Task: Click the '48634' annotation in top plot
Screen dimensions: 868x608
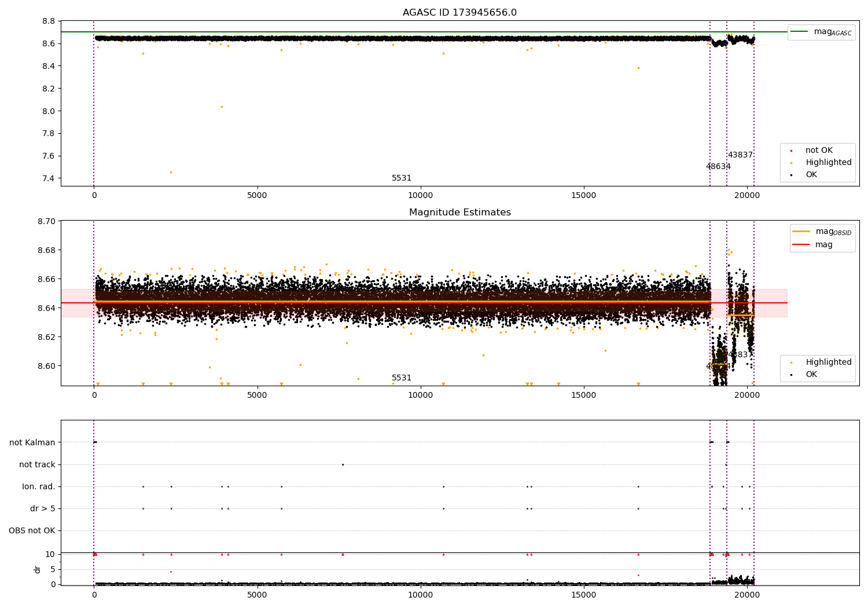Action: pos(718,167)
